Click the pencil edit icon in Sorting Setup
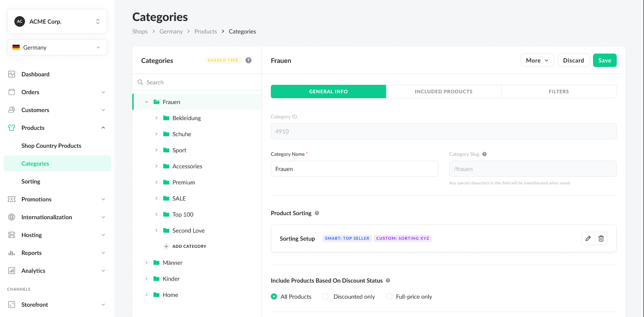644x317 pixels. coord(588,238)
